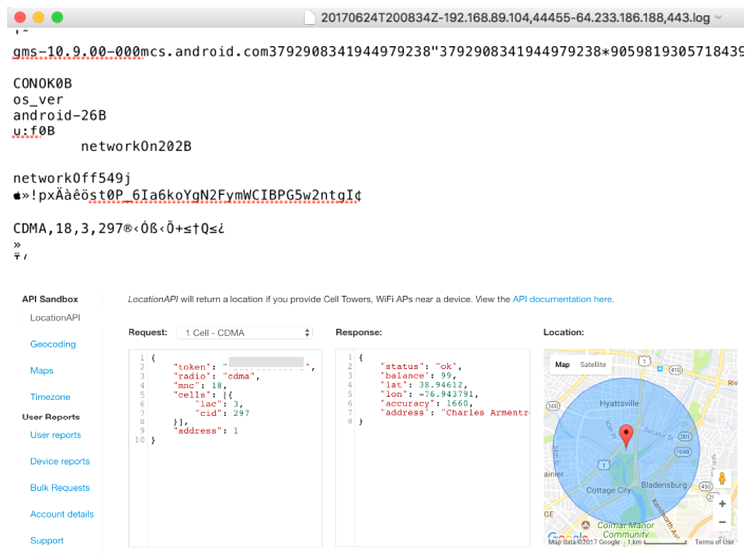Click the red location pin on map
Viewport: 750px width, 553px height.
coord(626,435)
